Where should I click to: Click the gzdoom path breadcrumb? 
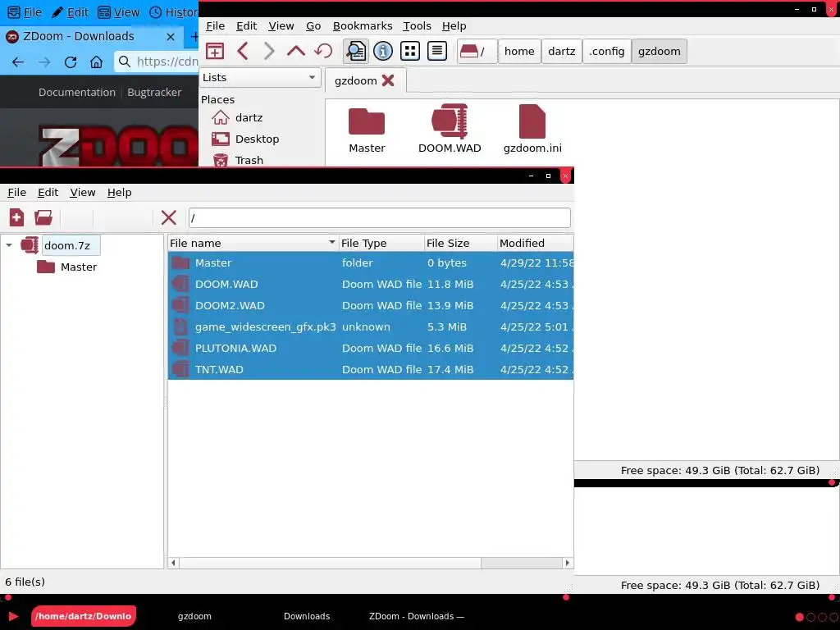tap(659, 52)
